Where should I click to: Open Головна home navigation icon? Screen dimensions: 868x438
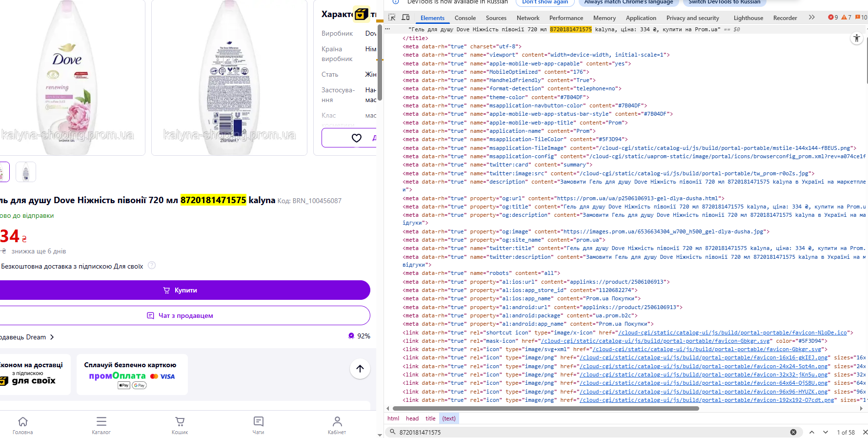point(23,425)
